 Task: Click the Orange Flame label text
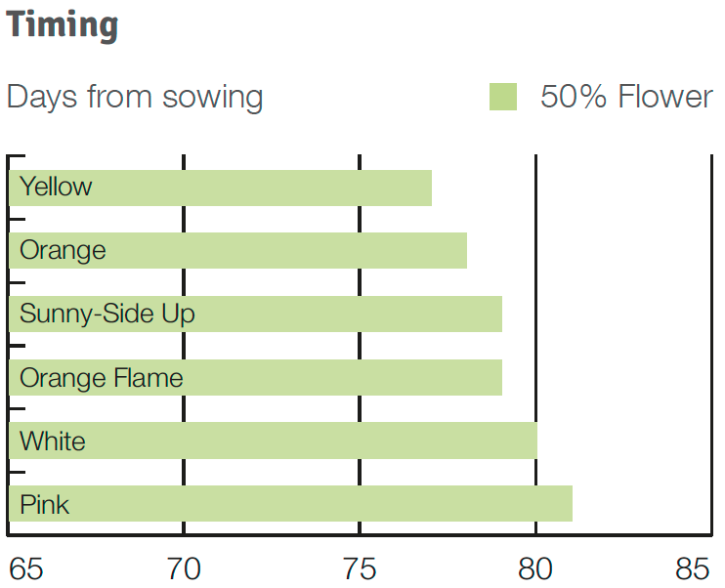102,378
